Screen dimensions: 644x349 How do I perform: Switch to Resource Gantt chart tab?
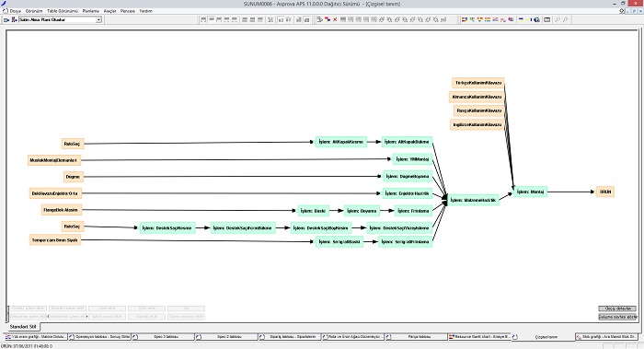click(479, 337)
